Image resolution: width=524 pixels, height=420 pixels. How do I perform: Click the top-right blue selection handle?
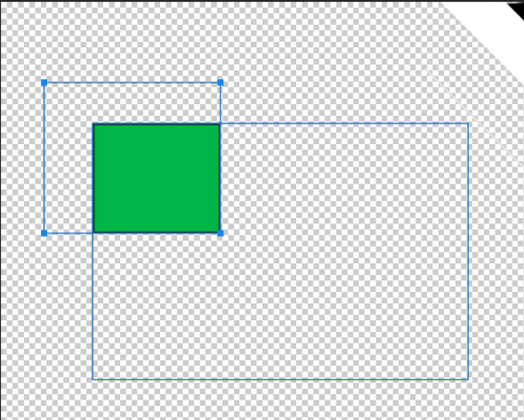click(221, 83)
